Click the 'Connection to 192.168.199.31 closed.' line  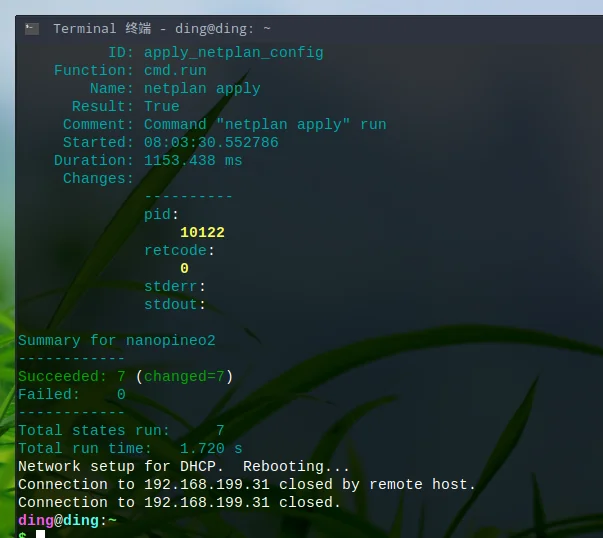179,502
